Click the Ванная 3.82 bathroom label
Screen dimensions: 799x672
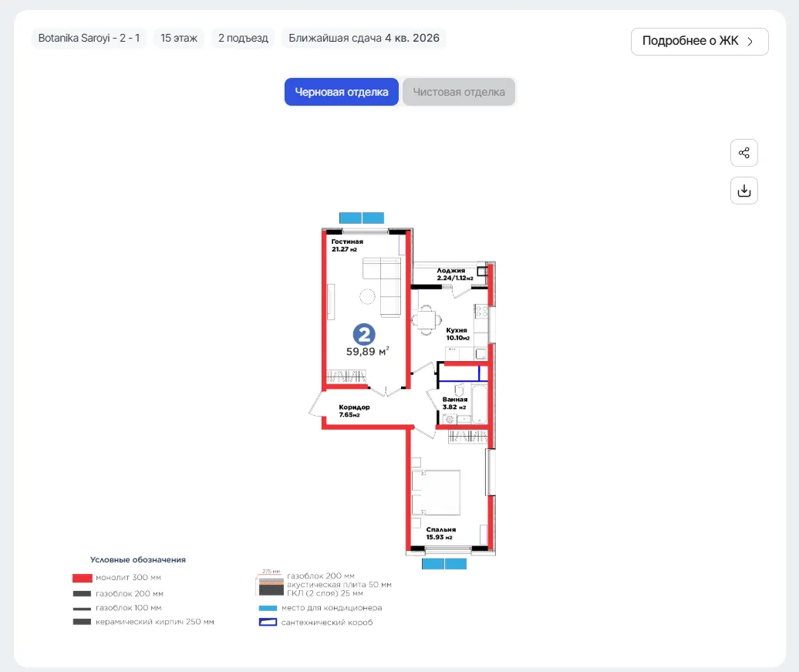pyautogui.click(x=454, y=404)
